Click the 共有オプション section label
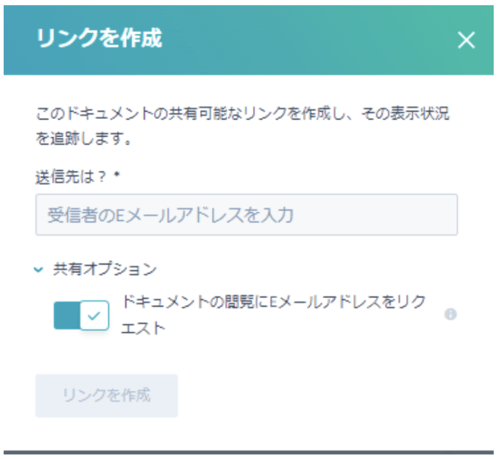Screen dimensions: 499x459 point(105,269)
